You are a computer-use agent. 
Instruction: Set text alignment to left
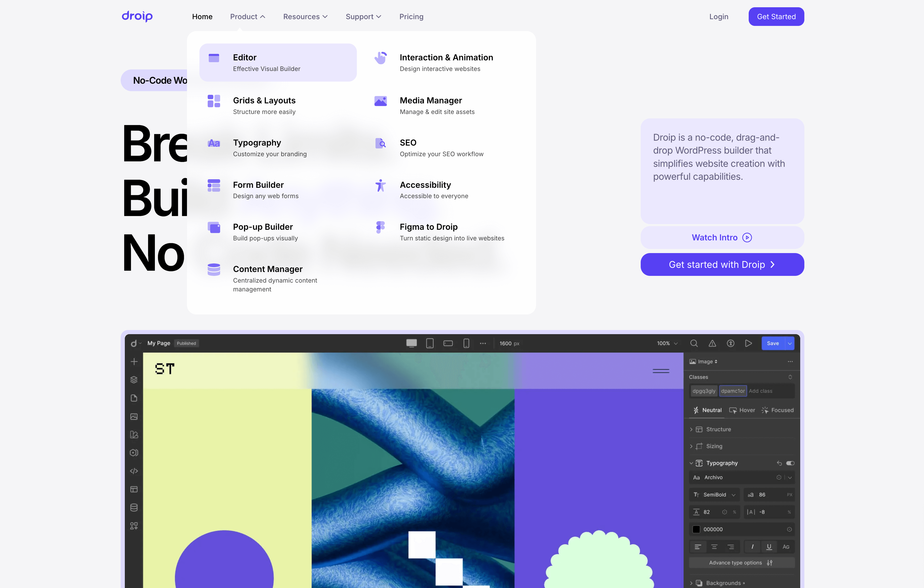(698, 547)
